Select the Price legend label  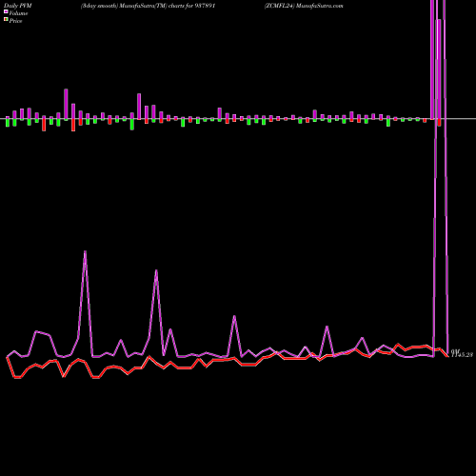point(15,21)
